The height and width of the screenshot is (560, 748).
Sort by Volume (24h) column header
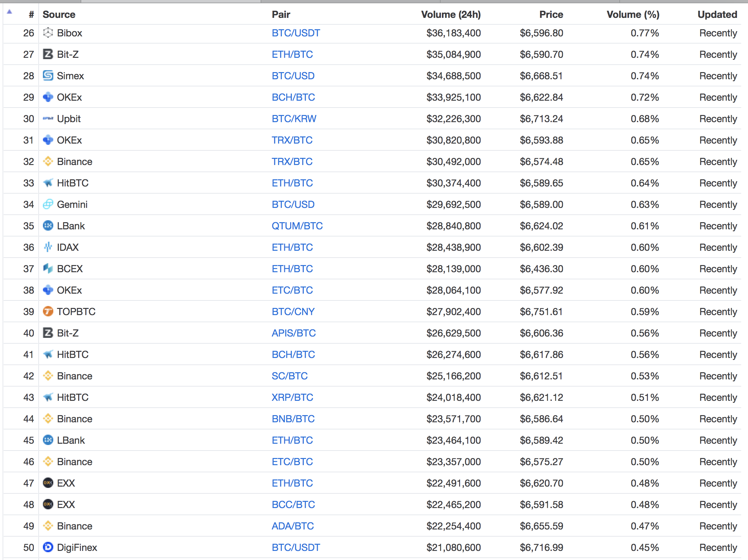click(451, 15)
